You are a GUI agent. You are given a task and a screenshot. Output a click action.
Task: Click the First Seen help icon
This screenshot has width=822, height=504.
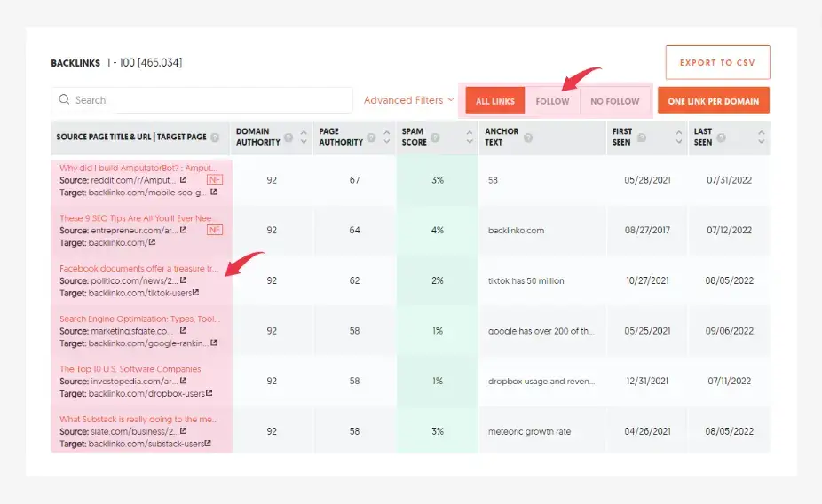(642, 138)
